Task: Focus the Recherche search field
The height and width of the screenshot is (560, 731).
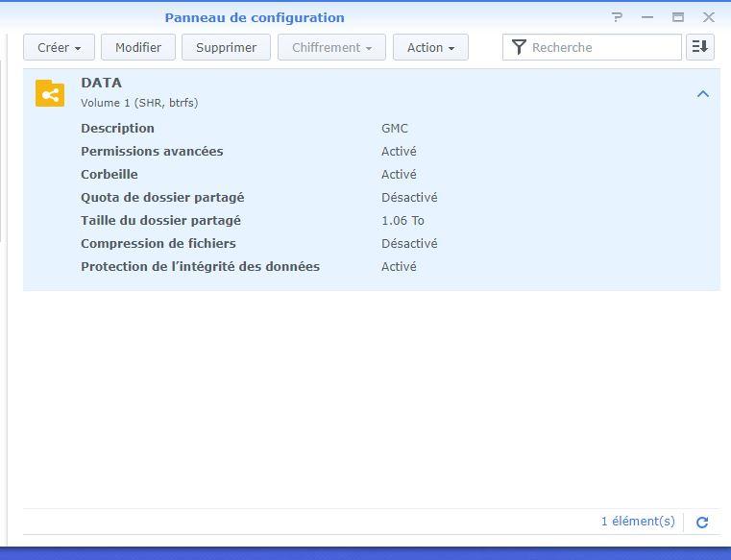Action: click(603, 47)
